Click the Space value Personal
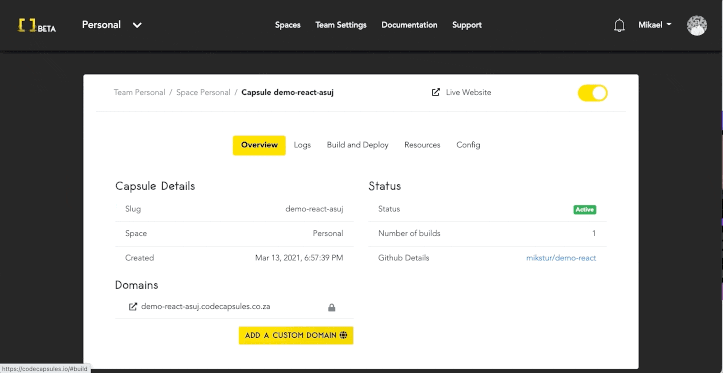This screenshot has width=723, height=373. (x=328, y=234)
